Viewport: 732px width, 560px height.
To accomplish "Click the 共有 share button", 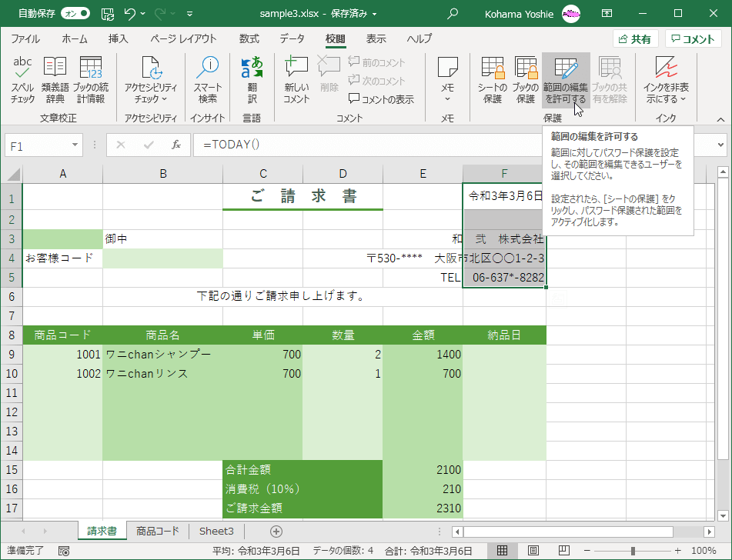I will click(x=636, y=38).
